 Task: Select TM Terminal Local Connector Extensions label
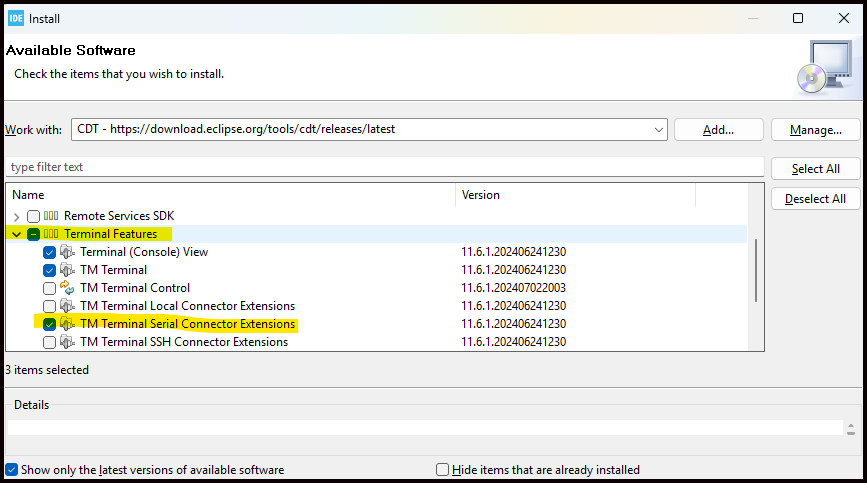(x=187, y=306)
